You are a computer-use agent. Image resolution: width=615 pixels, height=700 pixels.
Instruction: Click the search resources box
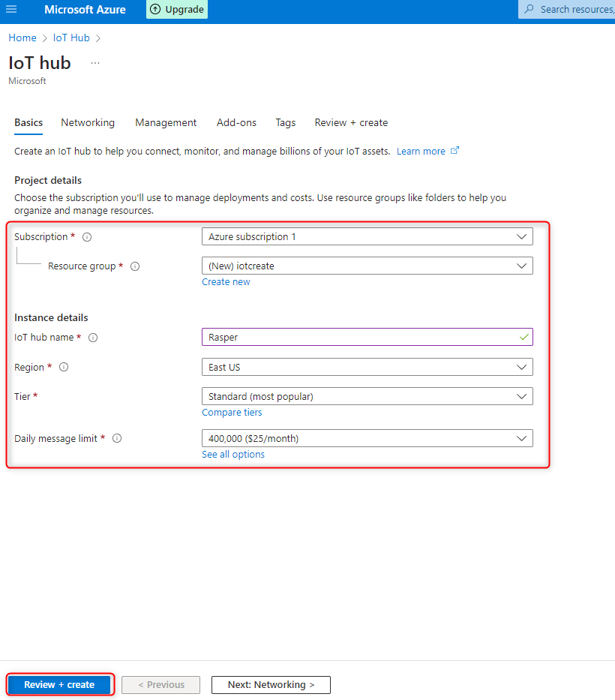tap(567, 9)
